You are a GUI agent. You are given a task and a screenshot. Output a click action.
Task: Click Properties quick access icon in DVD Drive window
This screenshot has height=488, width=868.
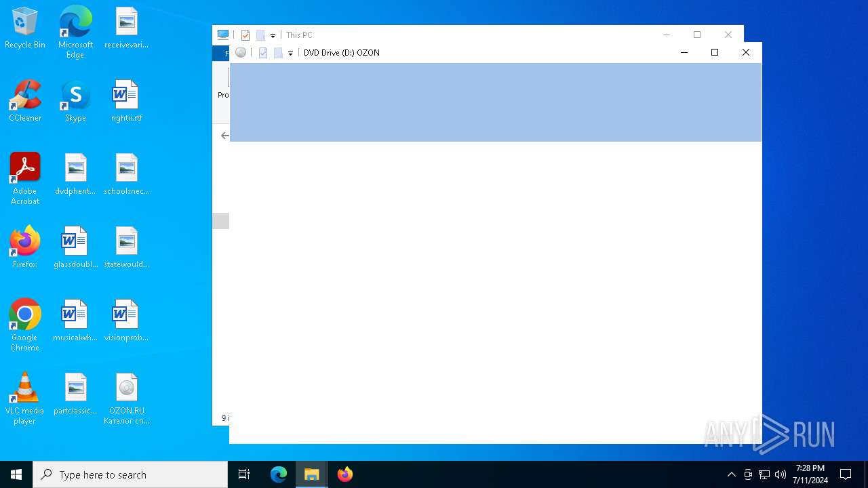(x=263, y=52)
